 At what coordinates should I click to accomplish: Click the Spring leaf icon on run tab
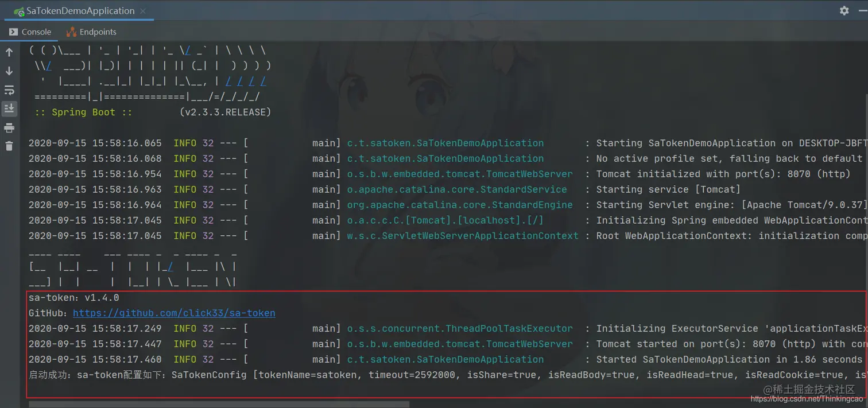(x=19, y=11)
